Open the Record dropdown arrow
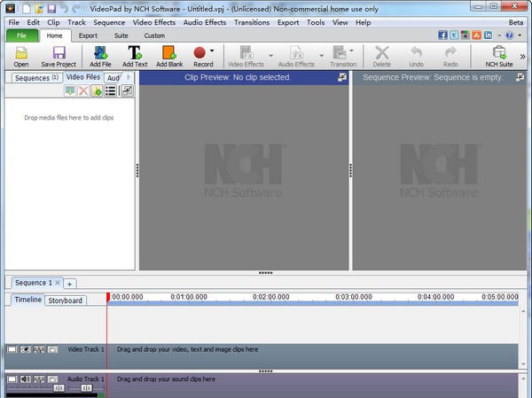Image resolution: width=532 pixels, height=398 pixels. click(212, 51)
